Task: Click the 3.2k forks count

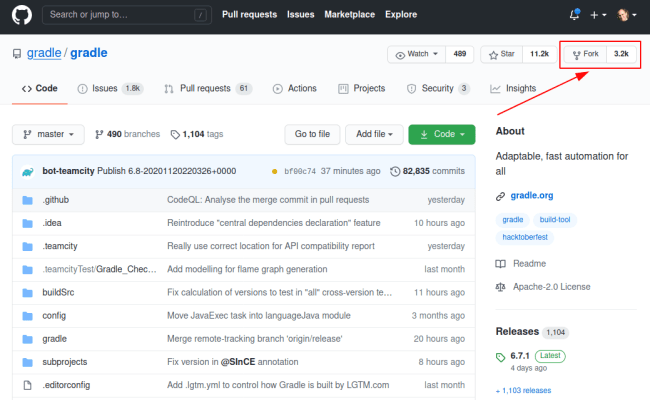Action: click(x=621, y=54)
